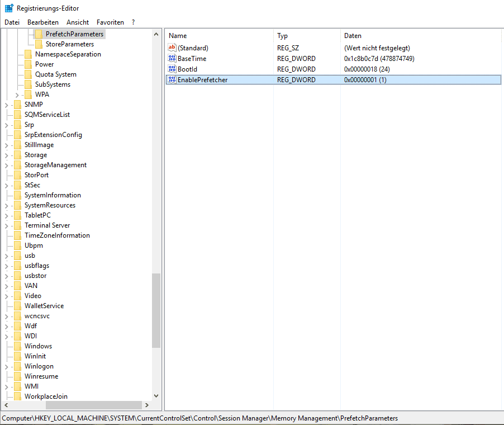This screenshot has width=504, height=425.
Task: Click tree horizontal scrollbar left arrow
Action: 6,405
